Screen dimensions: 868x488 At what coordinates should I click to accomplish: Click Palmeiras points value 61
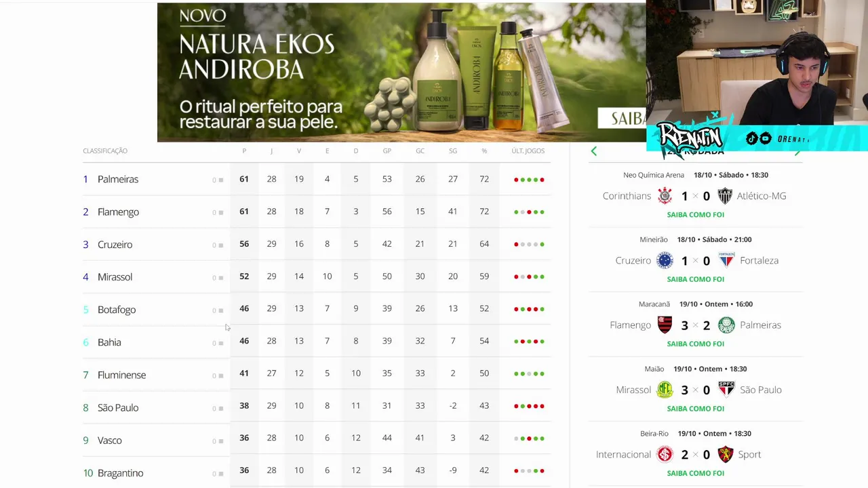coord(244,179)
